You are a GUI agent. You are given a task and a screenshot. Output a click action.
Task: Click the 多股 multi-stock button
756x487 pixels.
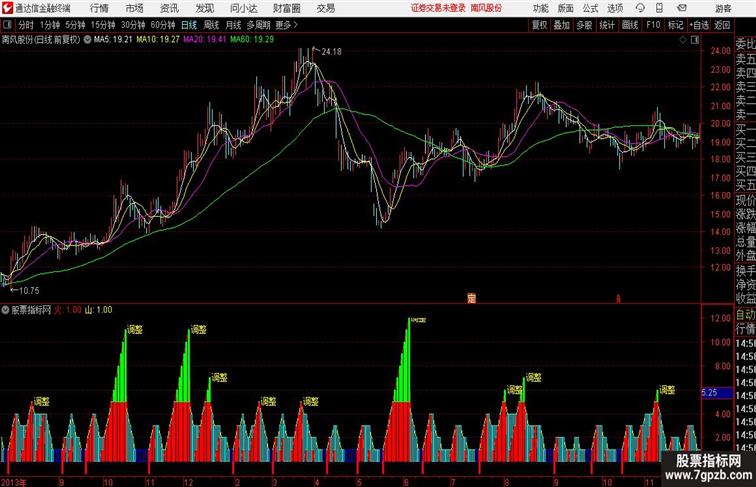584,25
